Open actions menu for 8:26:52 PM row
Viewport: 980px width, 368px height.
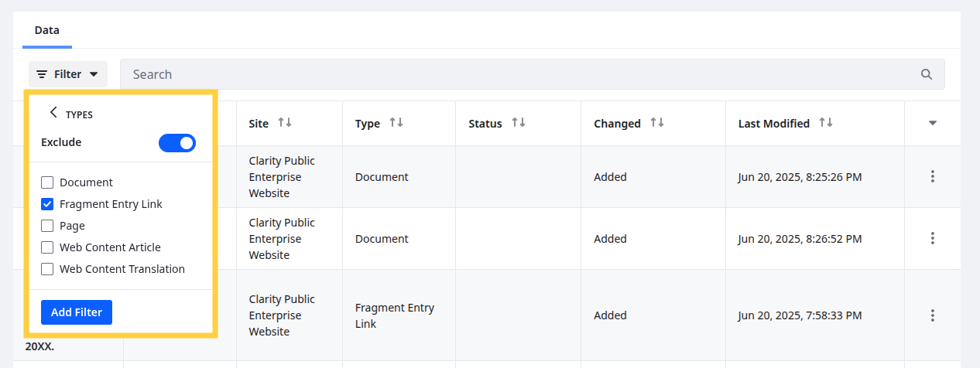tap(932, 238)
